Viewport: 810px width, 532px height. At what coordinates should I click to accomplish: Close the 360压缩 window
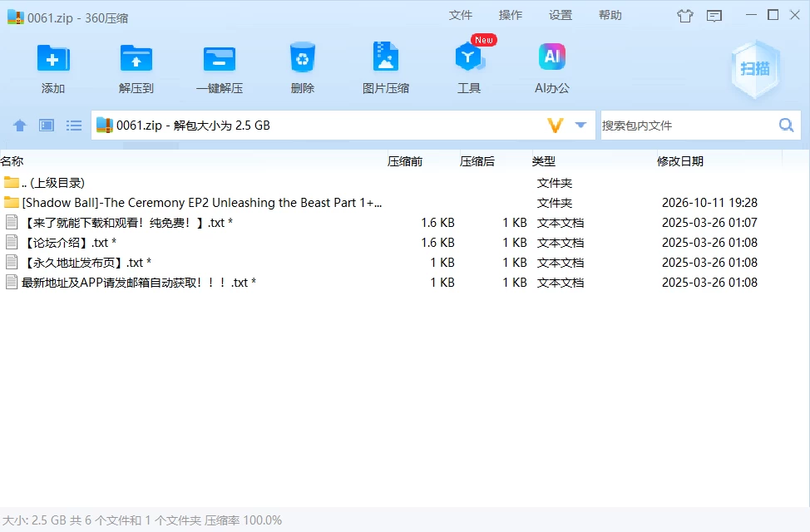(795, 15)
